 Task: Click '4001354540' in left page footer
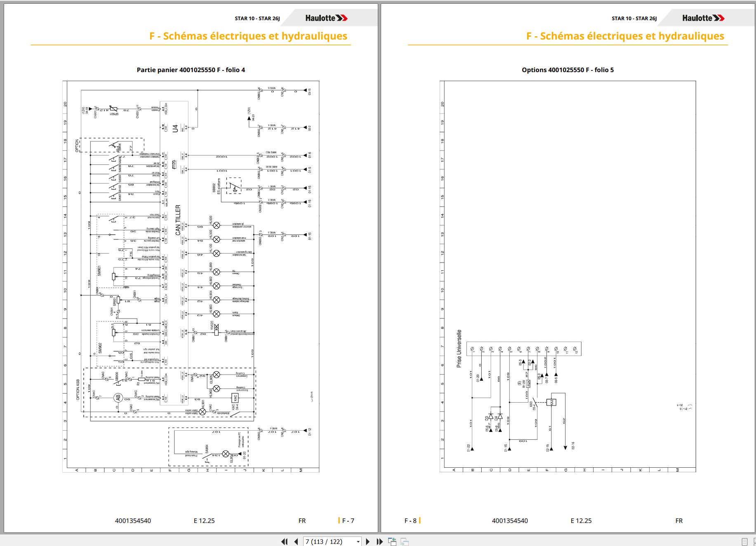point(133,520)
